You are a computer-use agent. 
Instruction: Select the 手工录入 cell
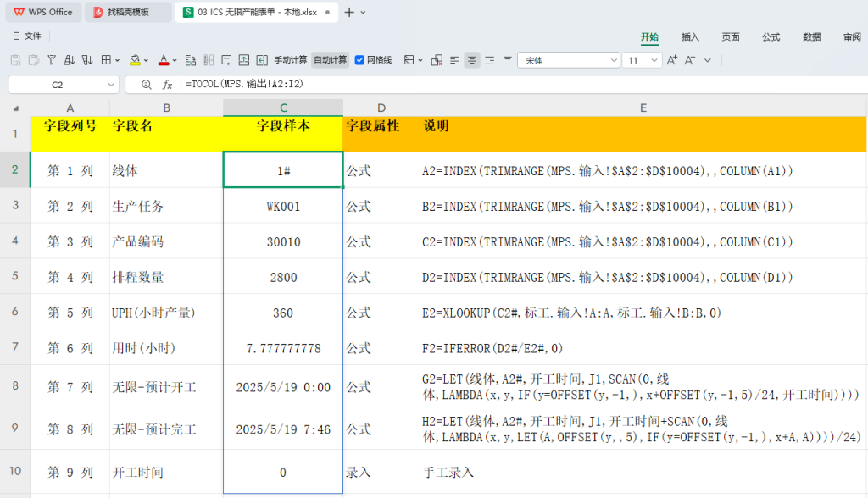point(643,472)
